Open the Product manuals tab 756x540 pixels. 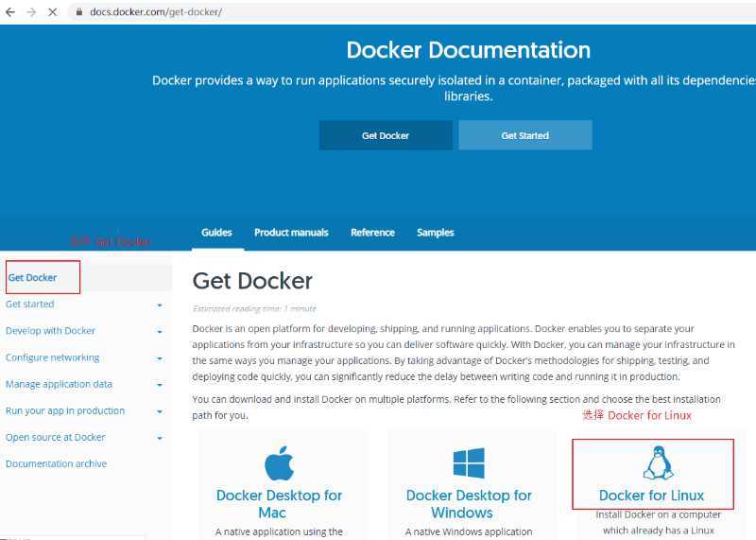click(x=291, y=233)
